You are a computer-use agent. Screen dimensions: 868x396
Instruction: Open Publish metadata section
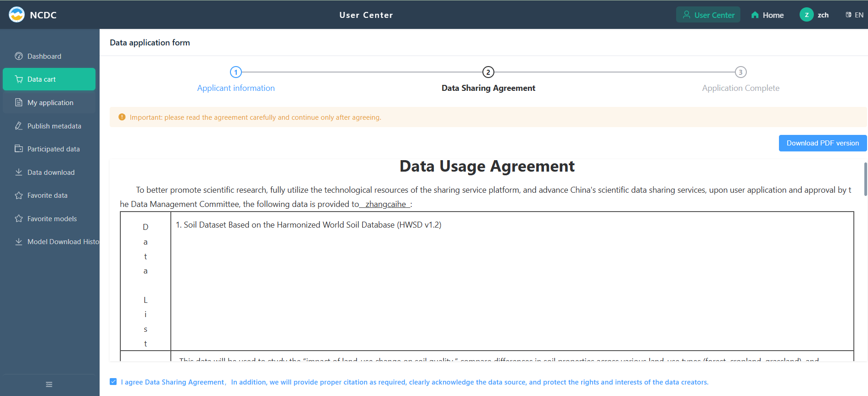(49, 126)
